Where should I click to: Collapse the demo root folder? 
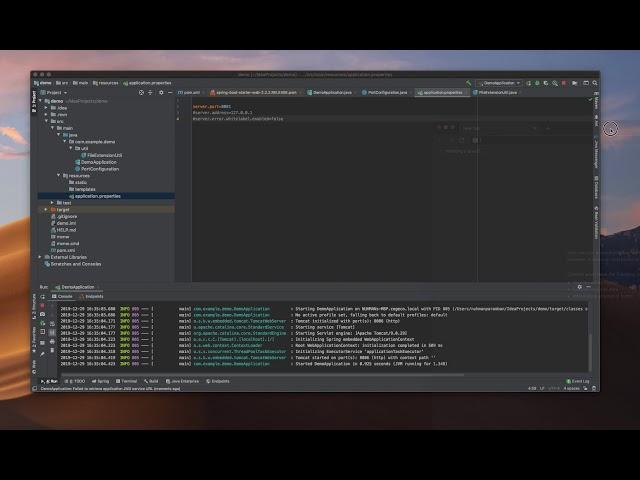tap(40, 101)
